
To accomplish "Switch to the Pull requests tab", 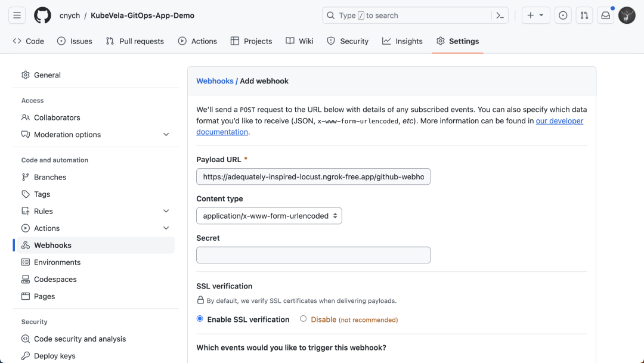I will [x=135, y=41].
